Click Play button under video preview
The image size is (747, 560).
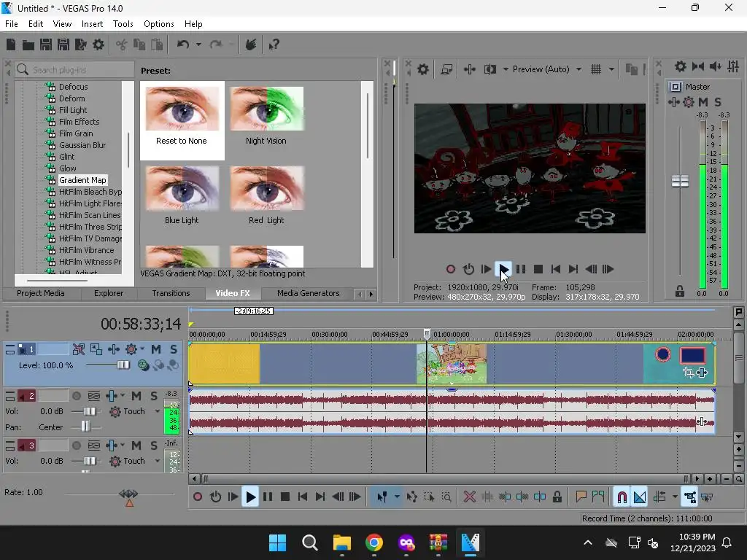click(503, 269)
